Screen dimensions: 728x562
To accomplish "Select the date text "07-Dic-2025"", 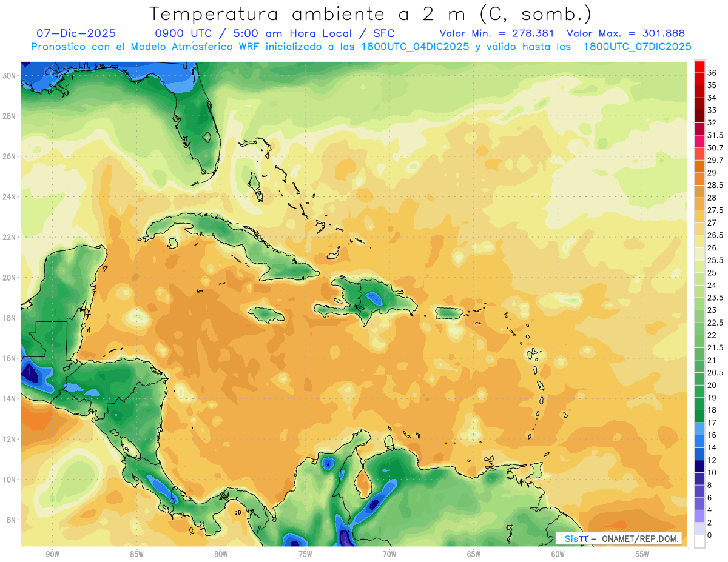I will click(x=76, y=33).
